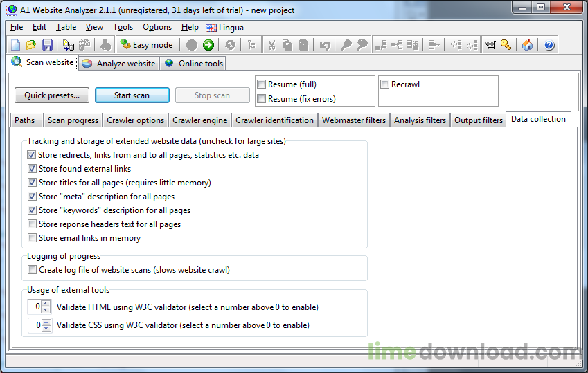Open the Scan progress tab
The width and height of the screenshot is (588, 373).
tap(73, 120)
